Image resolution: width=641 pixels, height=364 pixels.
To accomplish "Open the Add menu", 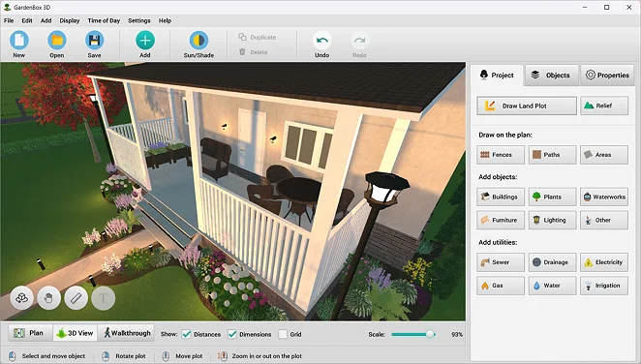I will pos(46,20).
